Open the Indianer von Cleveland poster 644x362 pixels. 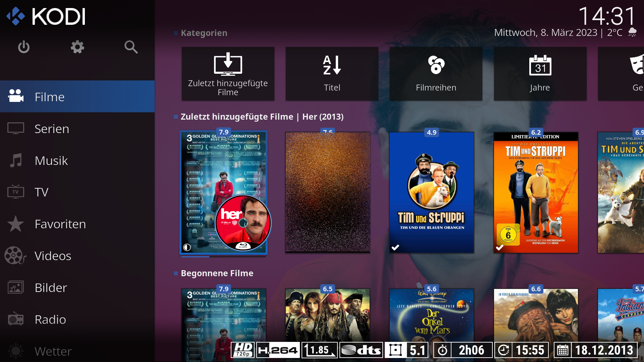coord(621,325)
